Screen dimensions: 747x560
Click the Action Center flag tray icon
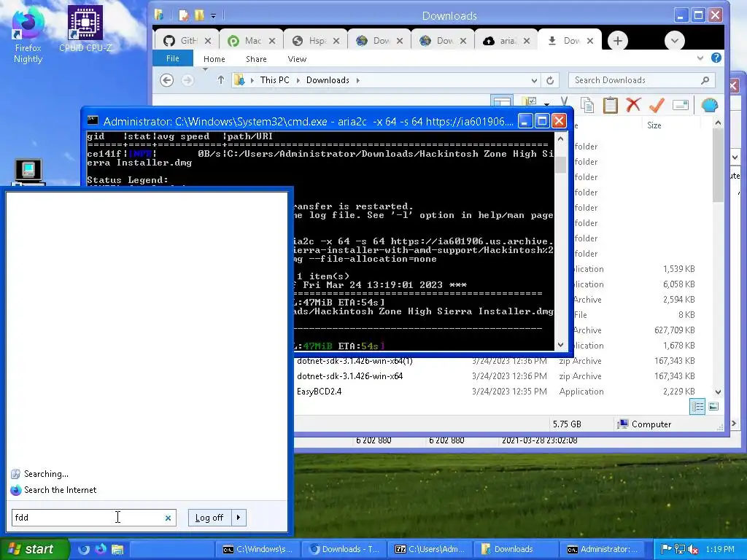click(666, 550)
